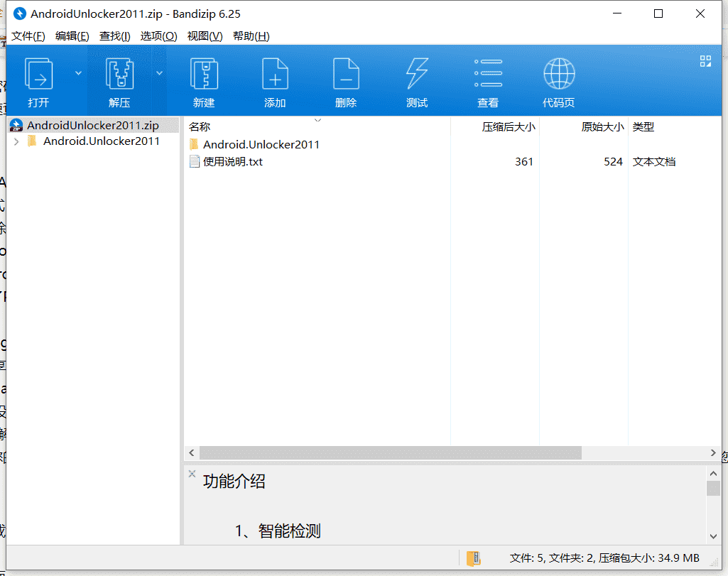The height and width of the screenshot is (576, 728).
Task: Click the View (查看) list icon
Action: coord(488,73)
